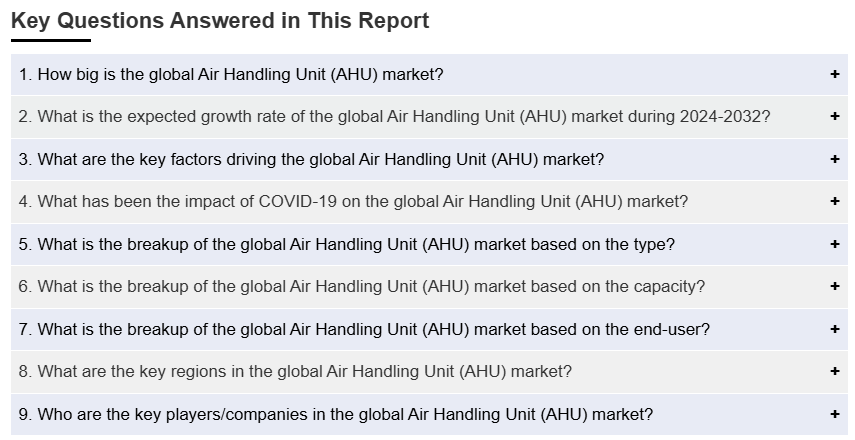Image resolution: width=855 pixels, height=440 pixels.
Task: Expand the key regions question row
Action: pyautogui.click(x=295, y=372)
